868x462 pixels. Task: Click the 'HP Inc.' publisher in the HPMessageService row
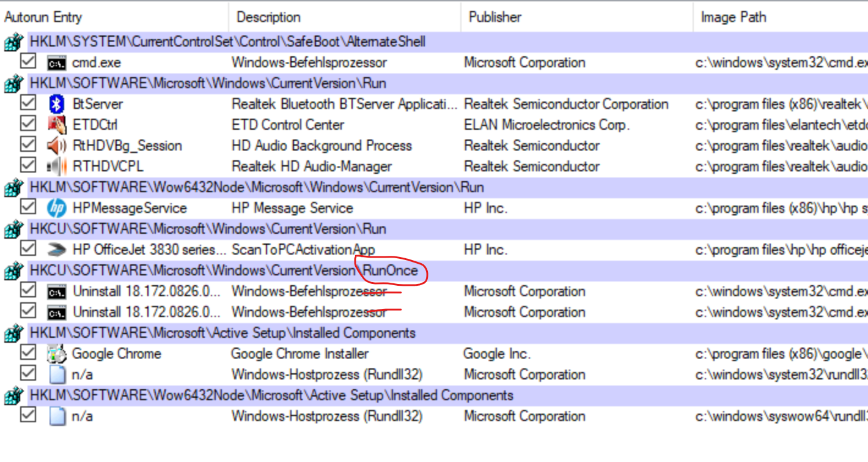click(485, 208)
